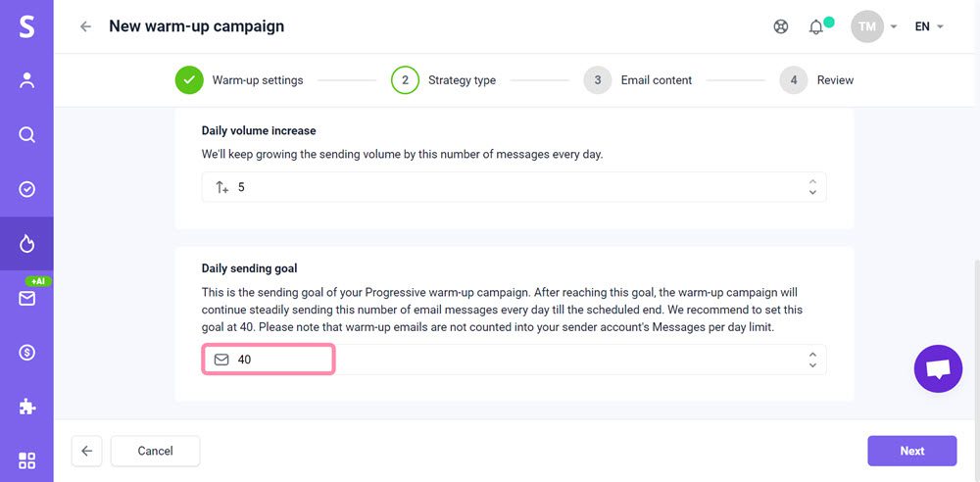
Task: Open the warm-up flame icon in sidebar
Action: pos(26,243)
